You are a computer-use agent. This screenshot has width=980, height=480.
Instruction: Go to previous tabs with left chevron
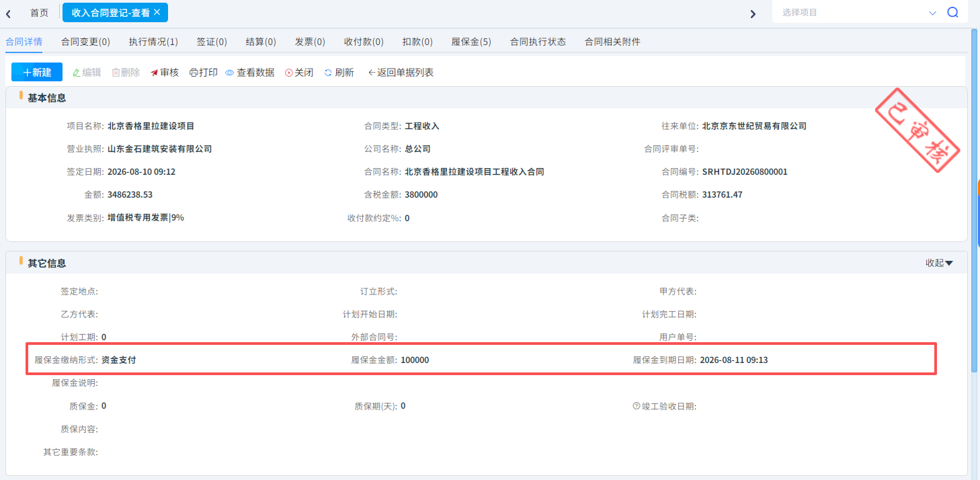(8, 13)
